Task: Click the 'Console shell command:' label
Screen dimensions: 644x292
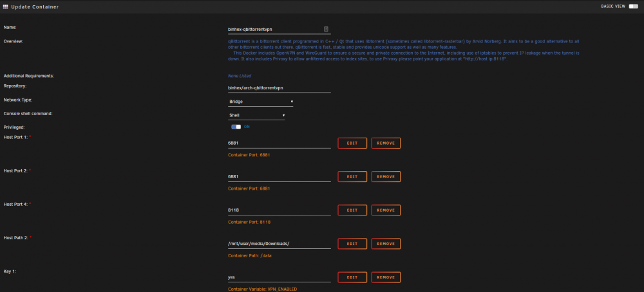Action: click(x=28, y=113)
